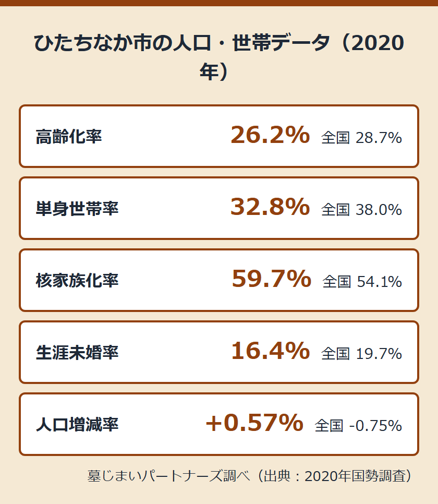Click the 全国 -0.75% comparison text
The image size is (438, 504).
(358, 426)
